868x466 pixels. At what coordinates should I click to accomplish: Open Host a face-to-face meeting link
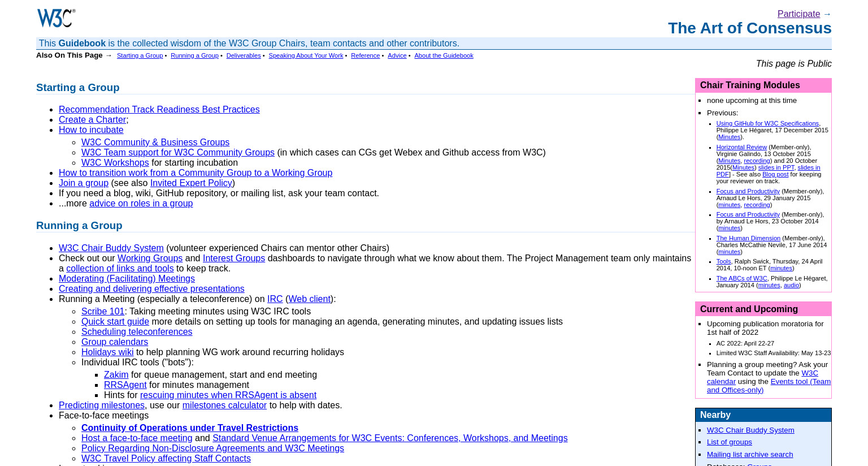(x=137, y=438)
